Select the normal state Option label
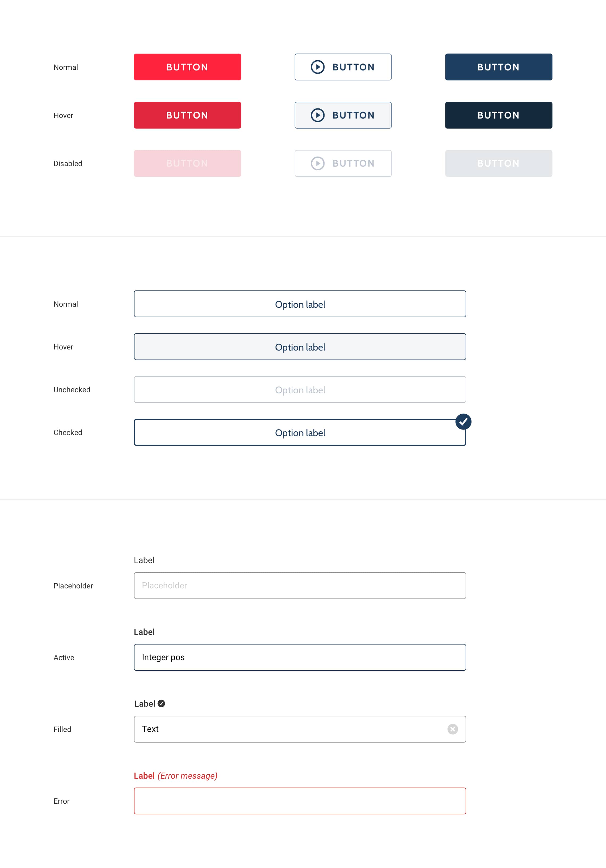This screenshot has height=868, width=606. click(x=300, y=304)
